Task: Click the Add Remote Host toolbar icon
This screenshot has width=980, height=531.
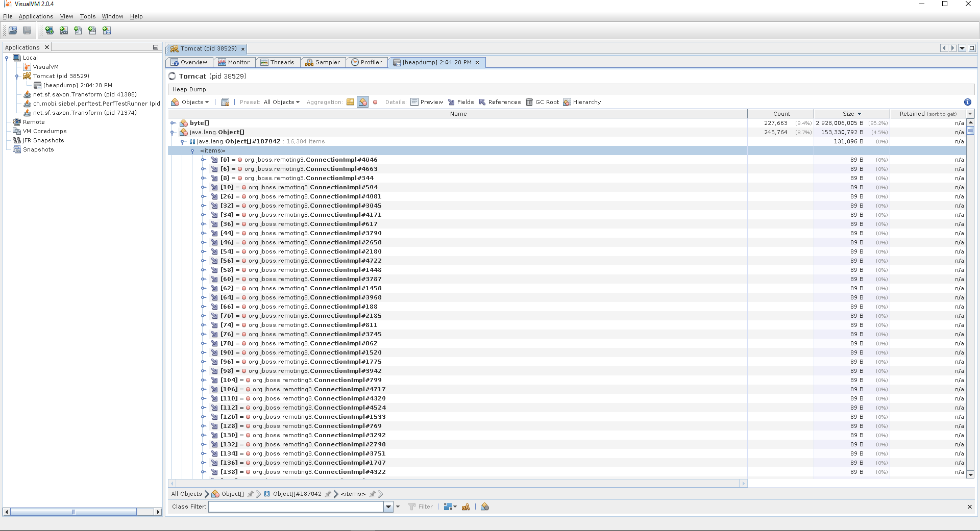Action: click(x=50, y=31)
